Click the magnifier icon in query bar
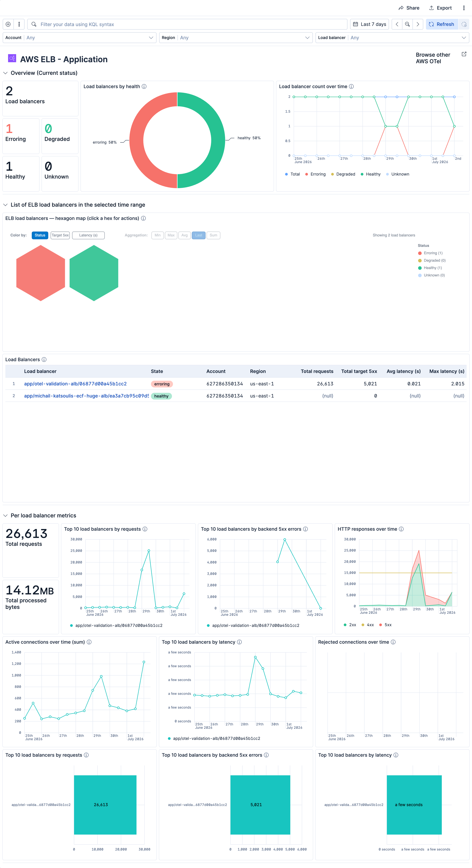This screenshot has height=868, width=472. tap(34, 24)
